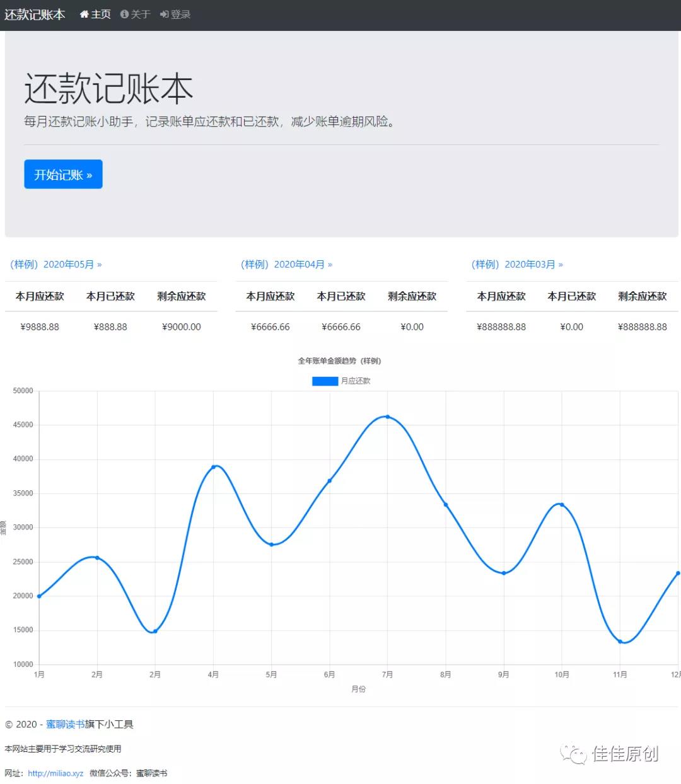681x784 pixels.
Task: Select the 登录 nav item
Action: coord(180,14)
